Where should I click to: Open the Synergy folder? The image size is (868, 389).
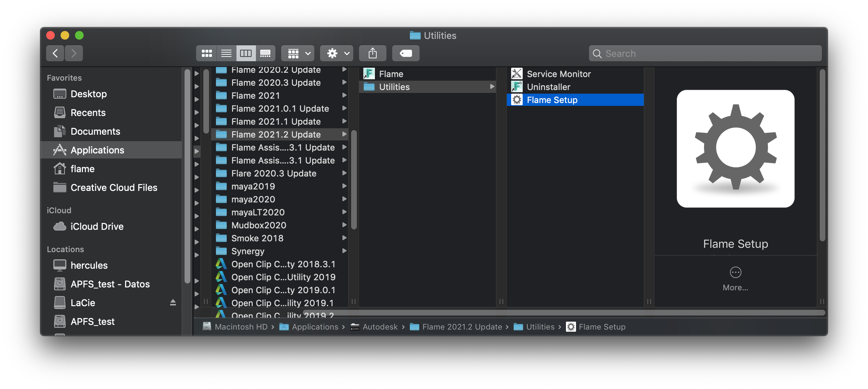click(x=248, y=251)
